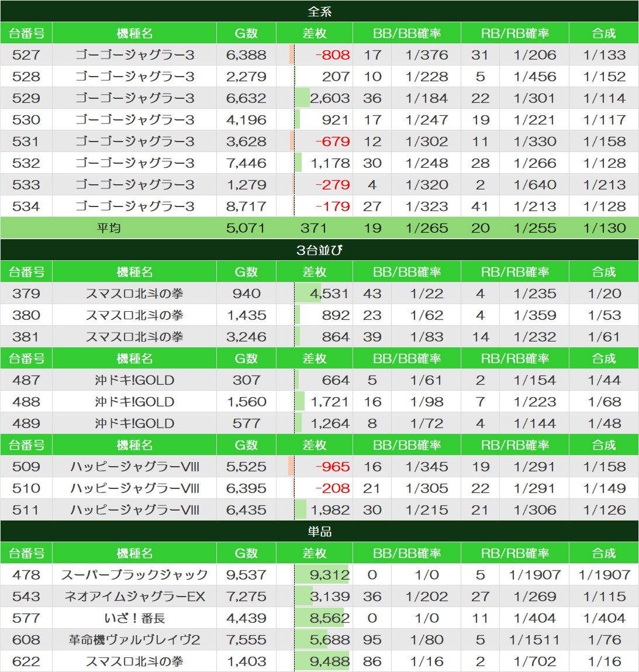The image size is (639, 672).
Task: Click the 1,982 difference value
Action: (330, 510)
